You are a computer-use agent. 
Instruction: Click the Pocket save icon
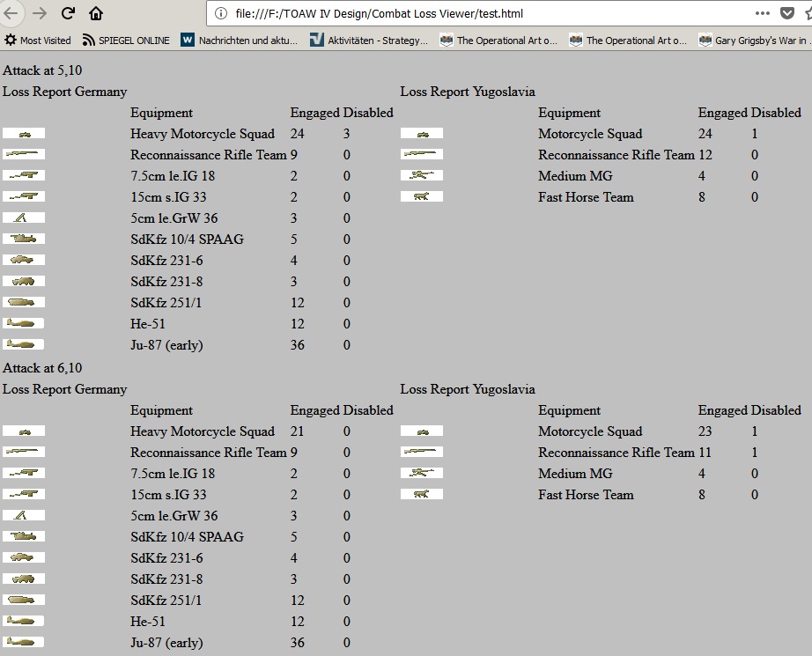click(787, 13)
